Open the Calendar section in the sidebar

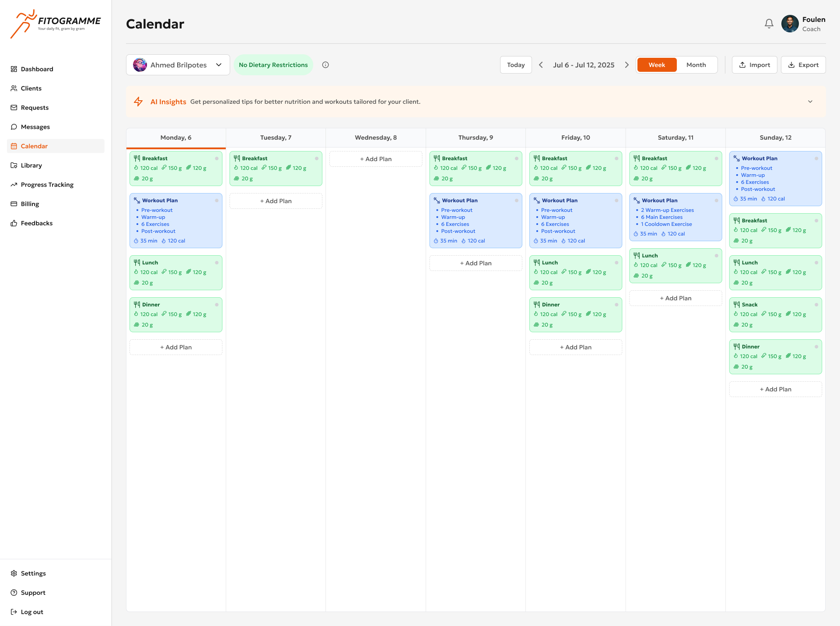(x=34, y=146)
